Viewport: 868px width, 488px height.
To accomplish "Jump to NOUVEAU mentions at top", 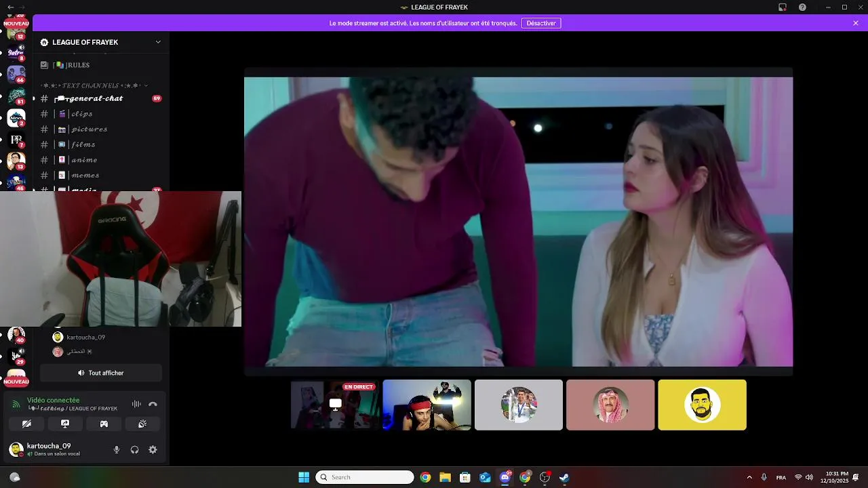I will point(16,23).
